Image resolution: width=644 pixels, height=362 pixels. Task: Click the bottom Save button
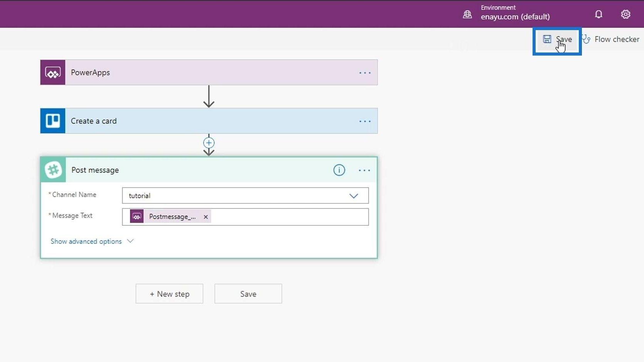[x=248, y=294]
